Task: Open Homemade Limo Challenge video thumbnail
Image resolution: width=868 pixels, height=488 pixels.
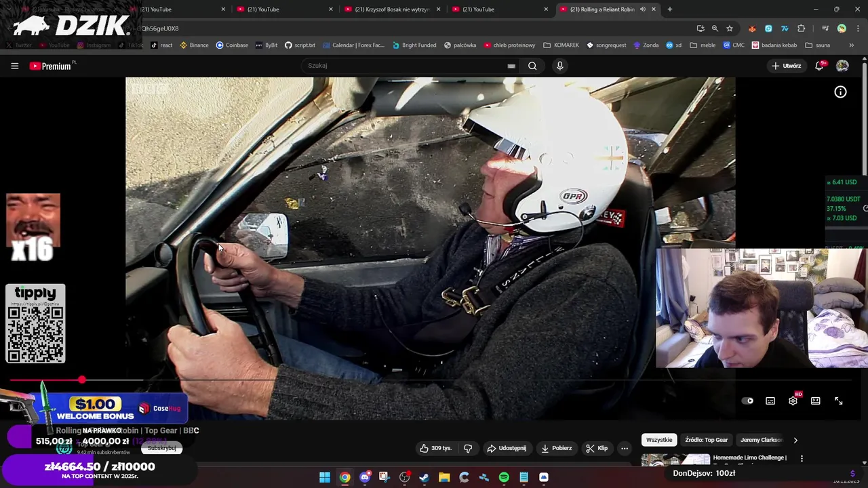Action: point(675,460)
